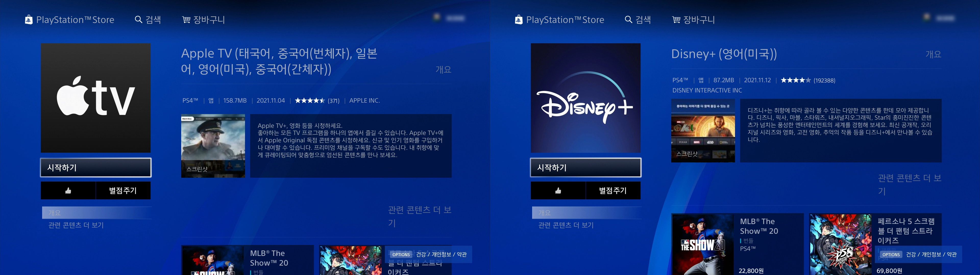
Task: Start the Disney+ app with 시작하기
Action: [585, 168]
